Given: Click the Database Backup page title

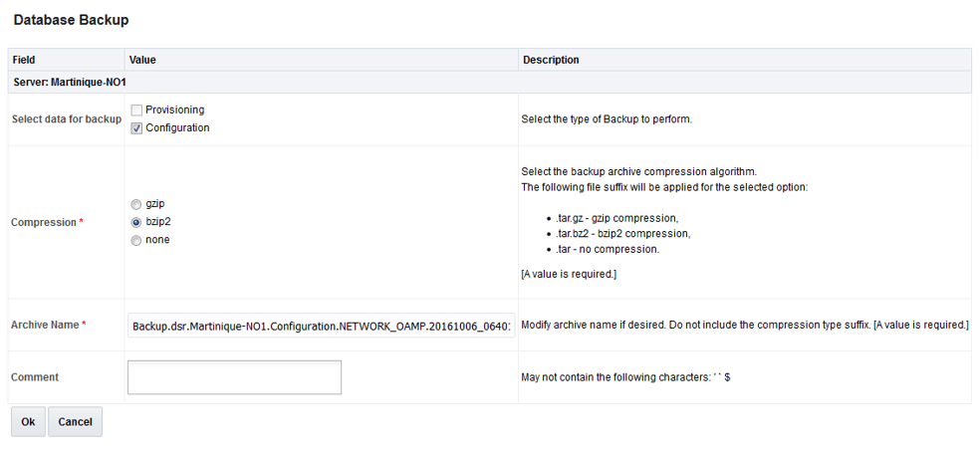Looking at the screenshot, I should point(71,19).
